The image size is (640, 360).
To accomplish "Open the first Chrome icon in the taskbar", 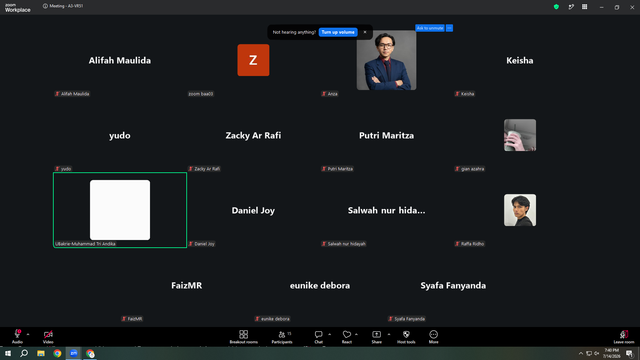I will point(57,353).
